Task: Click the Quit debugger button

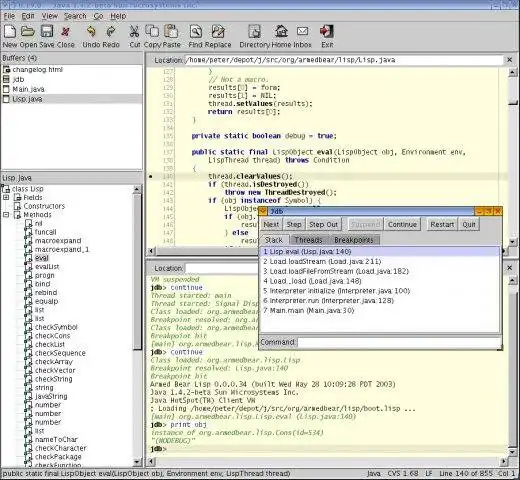Action: click(x=469, y=224)
